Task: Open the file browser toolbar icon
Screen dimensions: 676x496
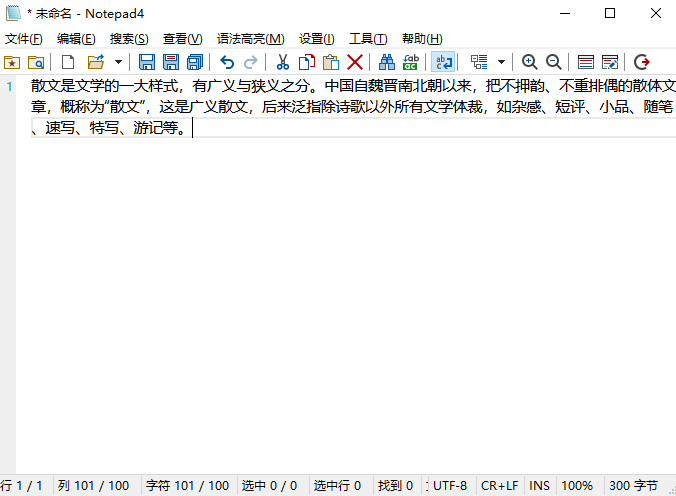Action: click(36, 63)
